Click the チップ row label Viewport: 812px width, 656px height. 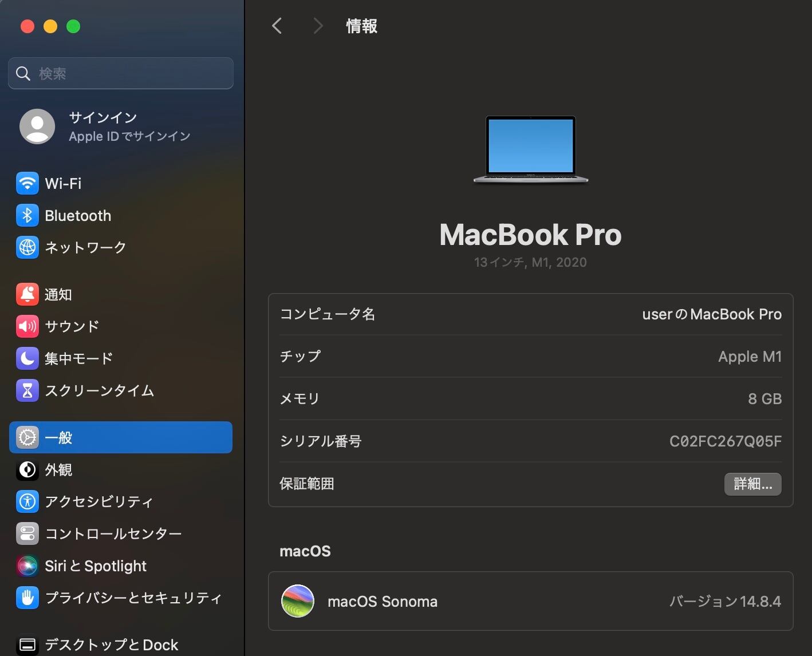click(x=300, y=357)
